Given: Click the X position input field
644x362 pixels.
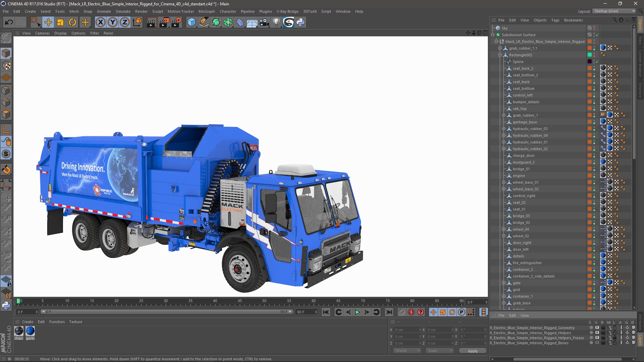Looking at the screenshot, I should 407,330.
